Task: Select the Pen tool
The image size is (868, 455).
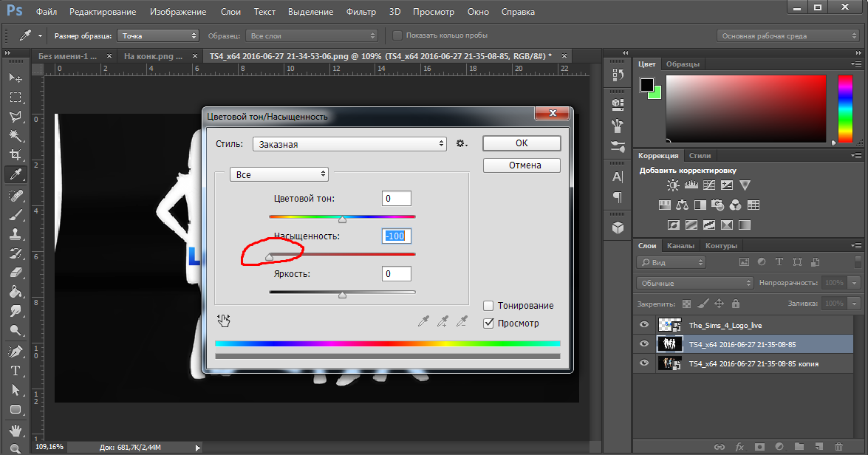Action: 16,351
